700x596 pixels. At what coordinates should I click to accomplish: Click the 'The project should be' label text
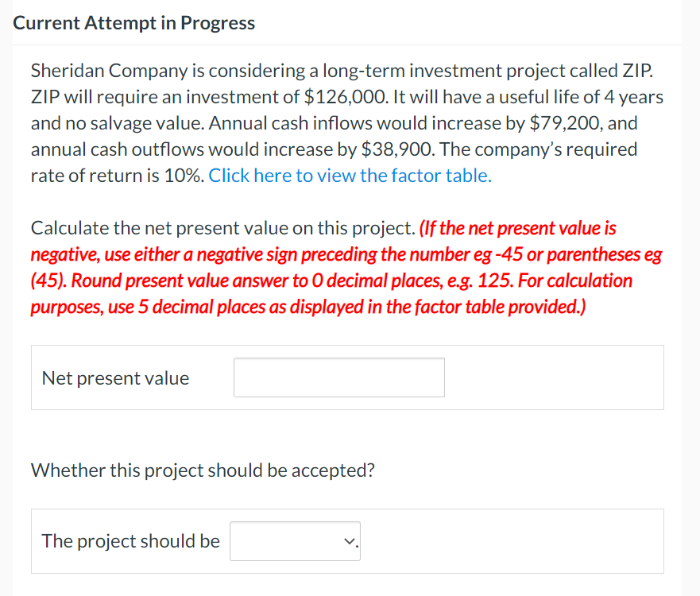coord(130,540)
